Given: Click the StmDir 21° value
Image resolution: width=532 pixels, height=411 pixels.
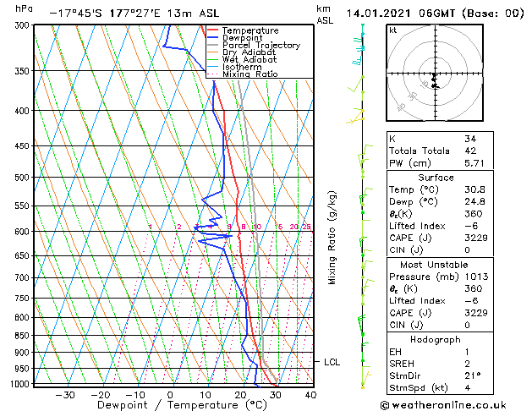Looking at the screenshot, I should tap(473, 375).
